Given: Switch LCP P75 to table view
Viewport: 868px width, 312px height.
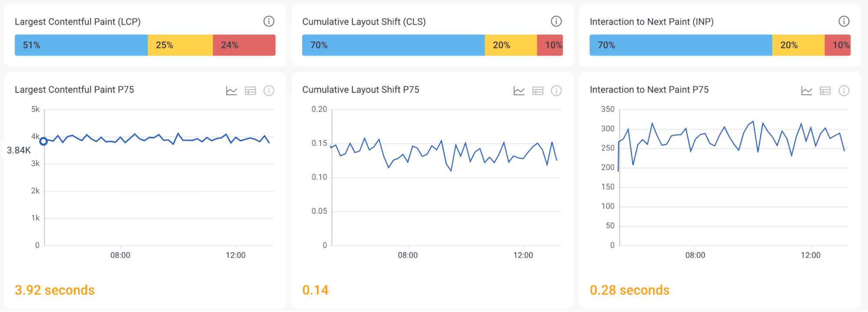Looking at the screenshot, I should click(x=250, y=91).
